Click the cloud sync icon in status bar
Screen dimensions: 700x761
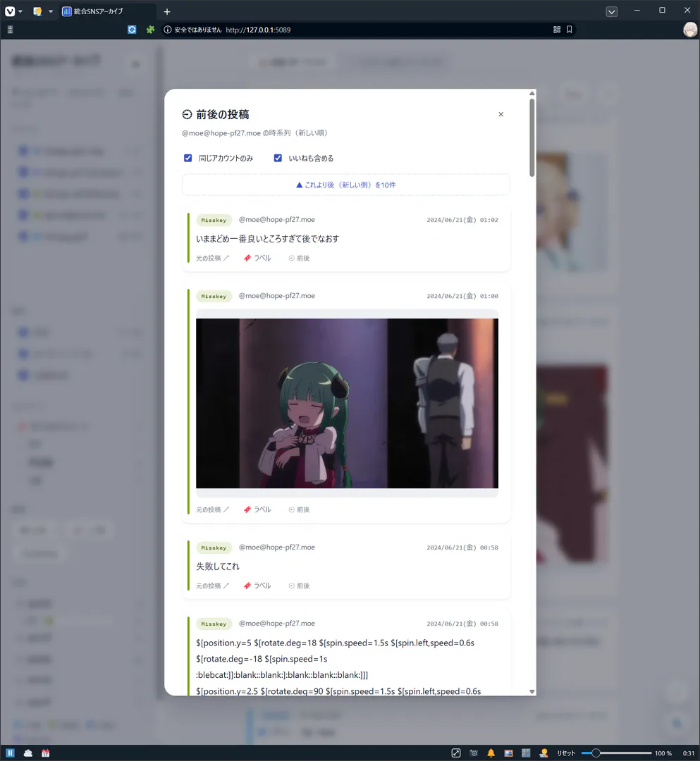(x=28, y=753)
